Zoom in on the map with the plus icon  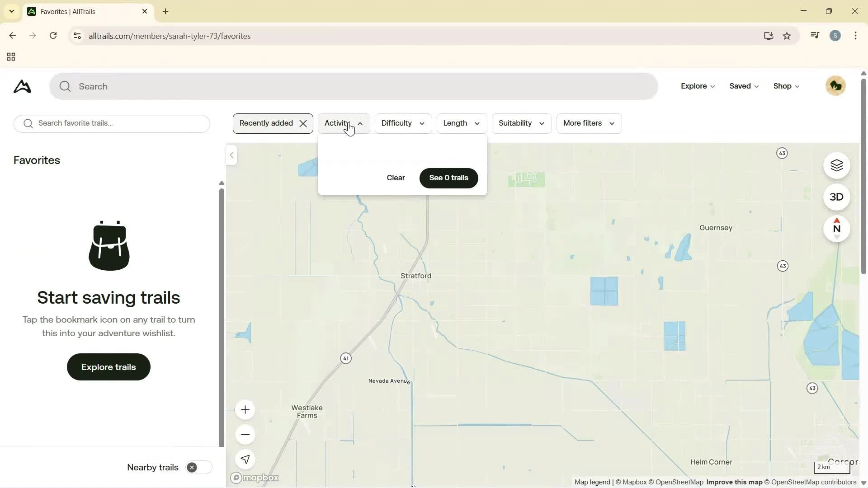[245, 410]
